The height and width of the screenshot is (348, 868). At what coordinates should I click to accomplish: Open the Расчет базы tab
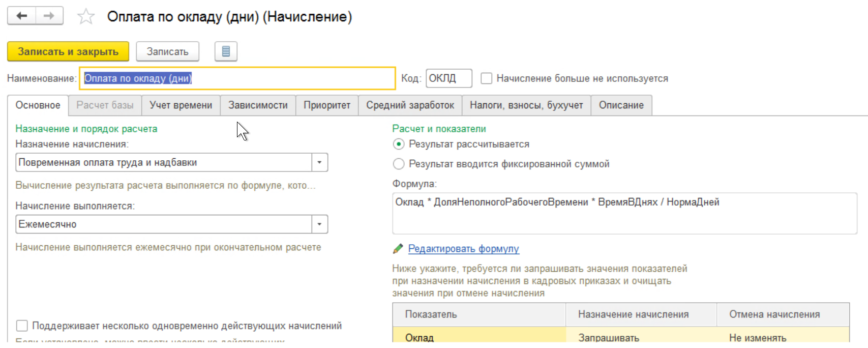coord(105,105)
